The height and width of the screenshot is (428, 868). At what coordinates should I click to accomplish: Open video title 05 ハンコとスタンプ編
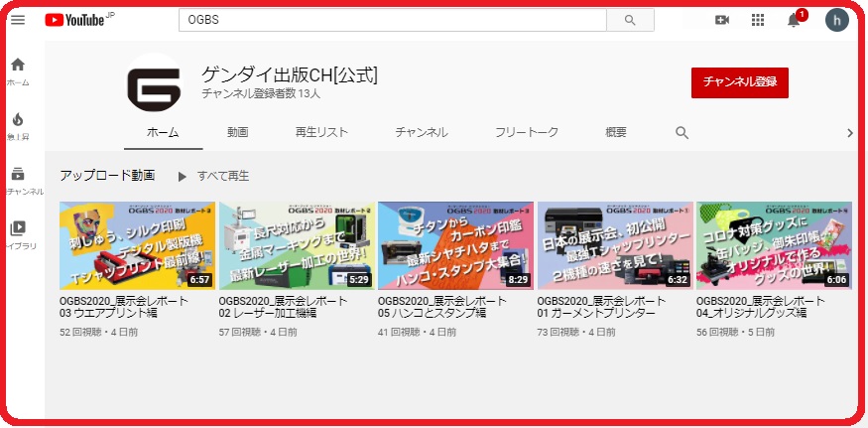[x=442, y=307]
